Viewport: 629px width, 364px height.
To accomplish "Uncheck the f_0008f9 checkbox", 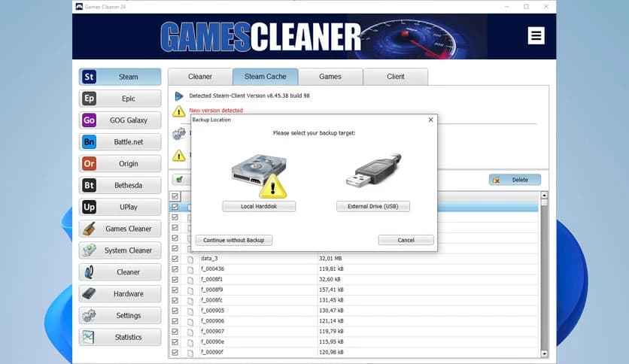I will point(175,290).
